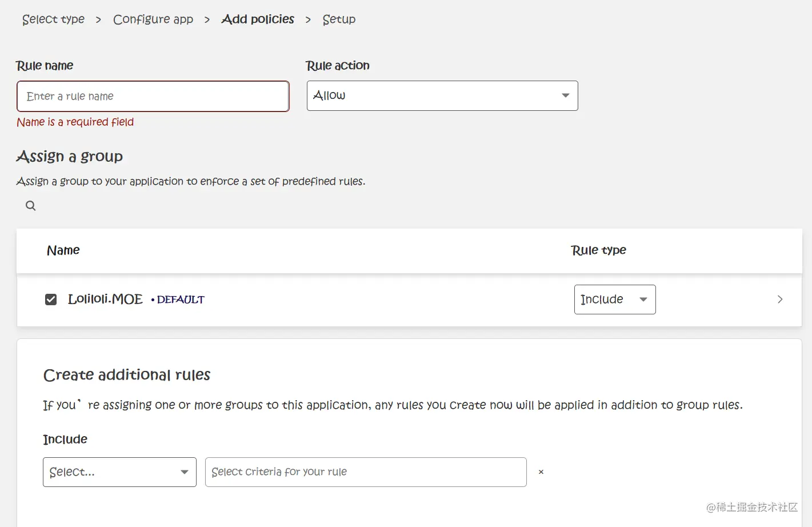812x527 pixels.
Task: Click the Rule action dropdown arrow
Action: [566, 95]
